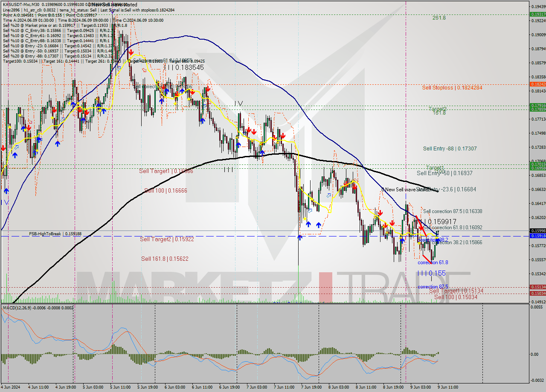This screenshot has height=392, width=546.
Task: Select the IV wave label on chart
Action: [x=239, y=104]
